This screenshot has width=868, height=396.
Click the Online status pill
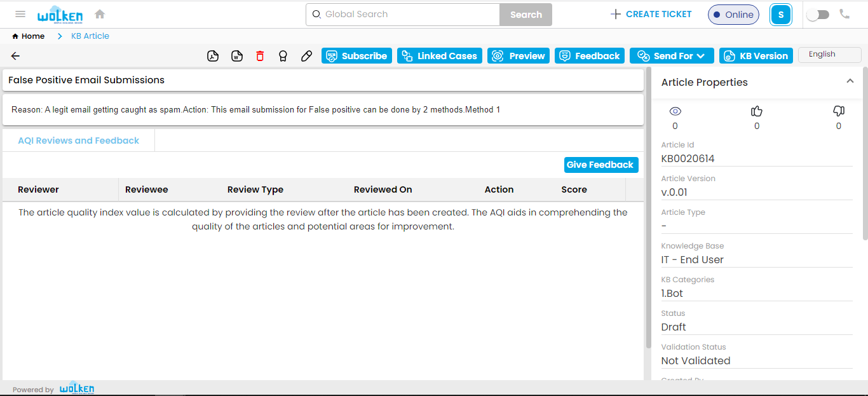[x=733, y=14]
